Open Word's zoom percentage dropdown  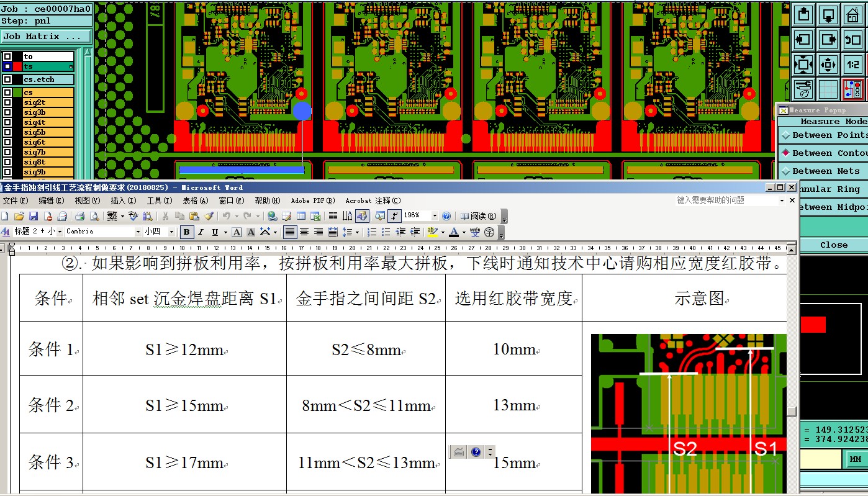coord(435,216)
